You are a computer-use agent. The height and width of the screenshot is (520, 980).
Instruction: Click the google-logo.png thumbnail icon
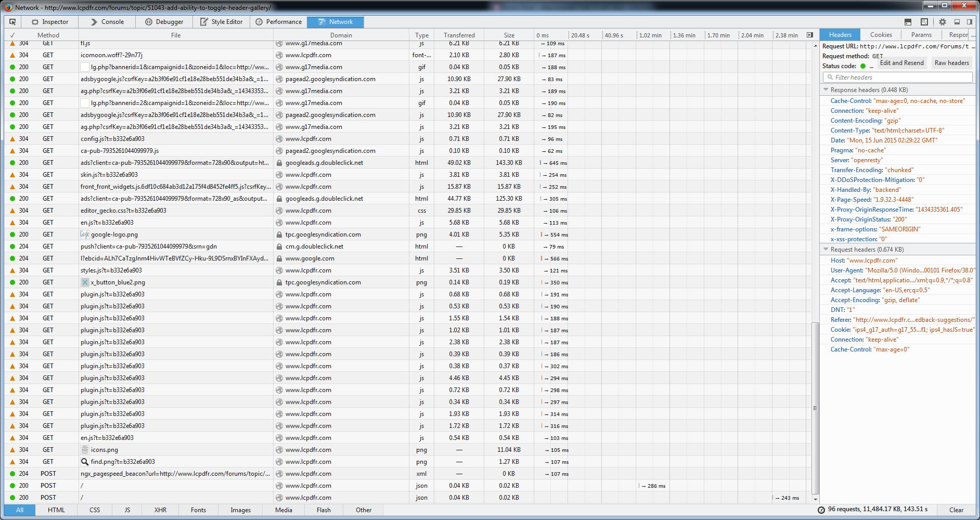click(x=85, y=235)
